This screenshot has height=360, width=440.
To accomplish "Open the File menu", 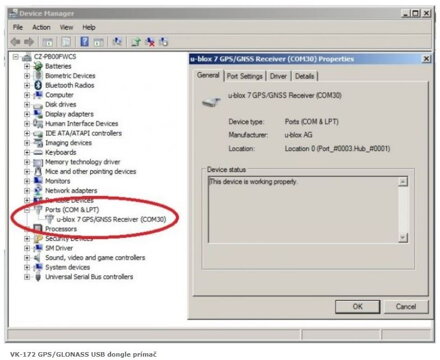I will click(18, 27).
